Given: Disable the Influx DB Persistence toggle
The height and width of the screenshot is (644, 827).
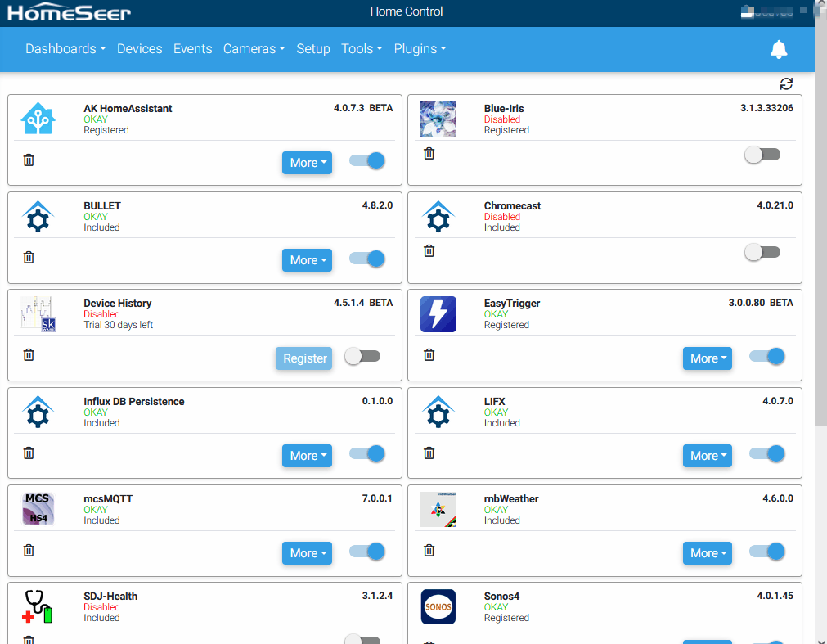Looking at the screenshot, I should (367, 453).
